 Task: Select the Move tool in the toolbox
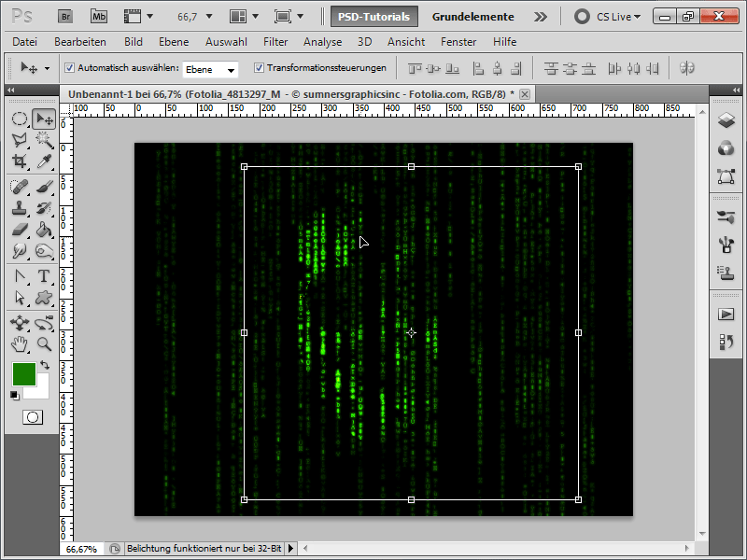44,119
